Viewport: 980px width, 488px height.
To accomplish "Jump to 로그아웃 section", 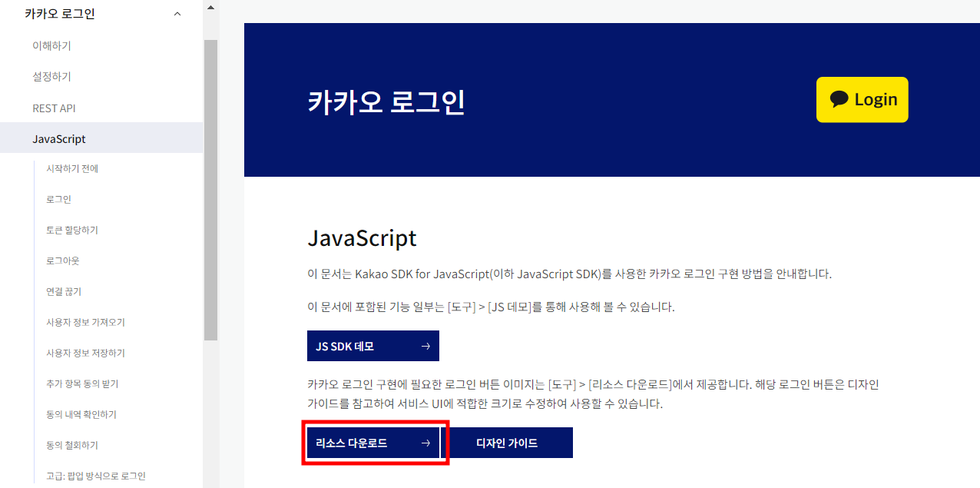I will pos(63,261).
